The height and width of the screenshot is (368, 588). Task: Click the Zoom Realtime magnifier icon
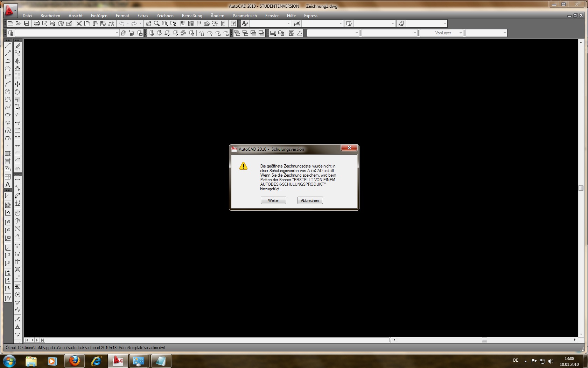click(157, 23)
